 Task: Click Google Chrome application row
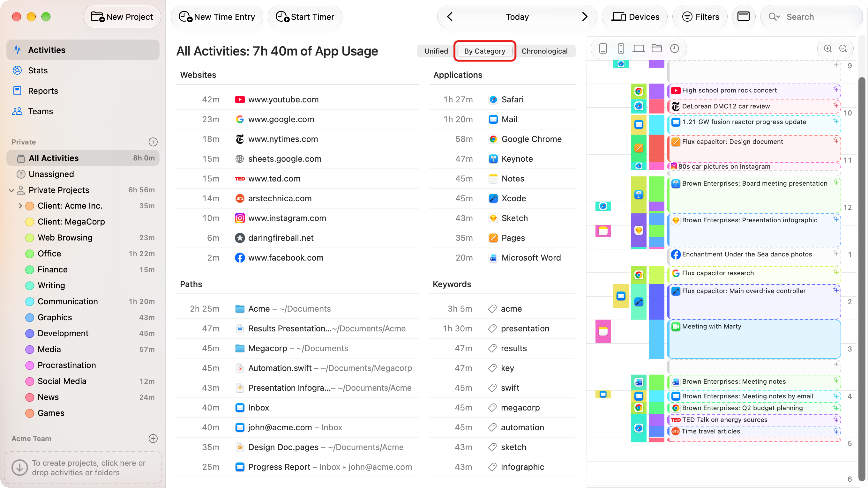point(502,139)
